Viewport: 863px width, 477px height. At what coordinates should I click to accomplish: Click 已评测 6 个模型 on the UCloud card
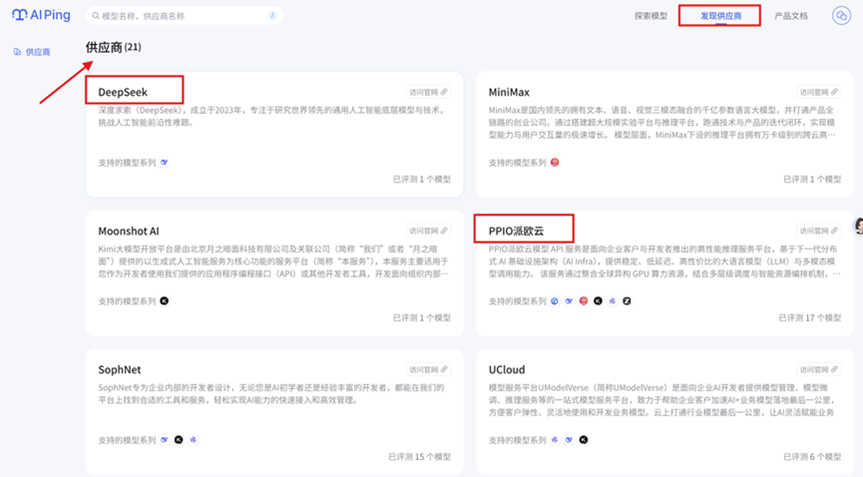pos(812,457)
